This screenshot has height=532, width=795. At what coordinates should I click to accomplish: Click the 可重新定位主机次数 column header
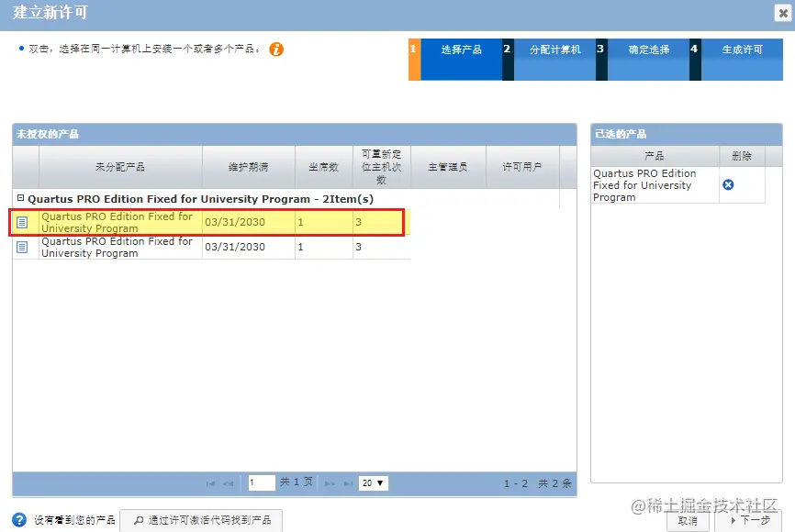point(381,167)
